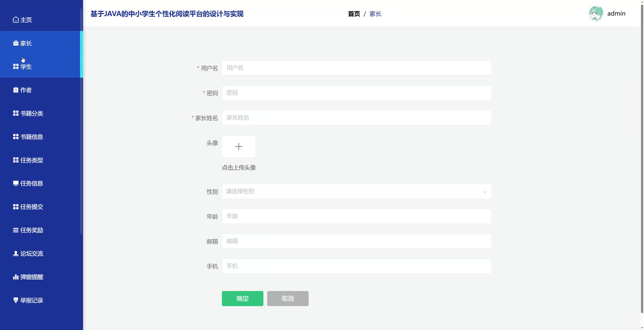Click the home icon beside 主页

click(16, 20)
